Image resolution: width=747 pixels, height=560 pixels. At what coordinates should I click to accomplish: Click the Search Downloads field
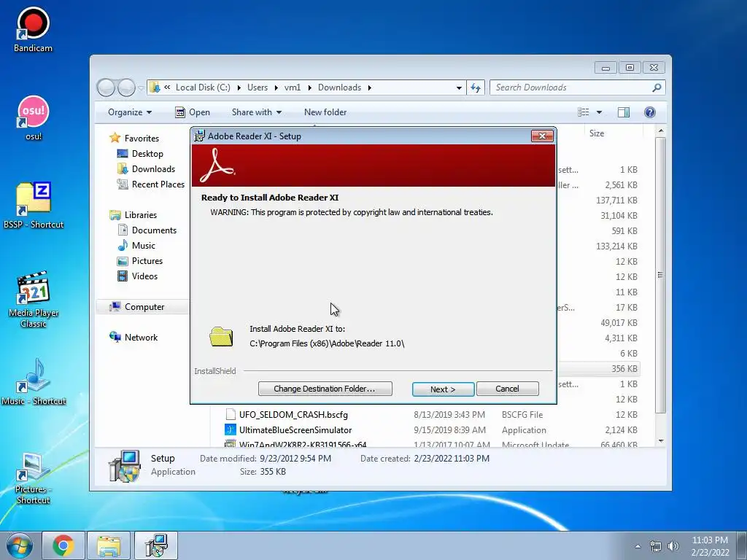click(570, 87)
